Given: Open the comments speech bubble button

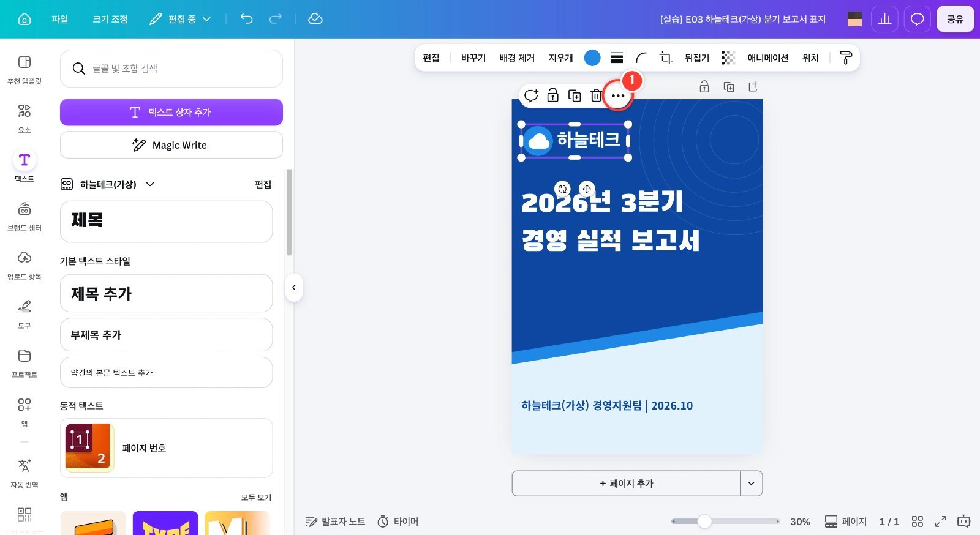Looking at the screenshot, I should click(917, 19).
